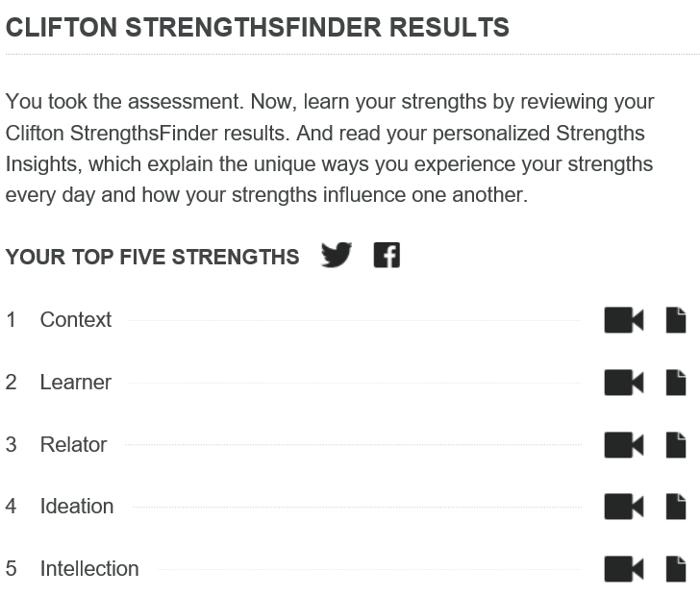Select the Ideation strength name
Image resolution: width=700 pixels, height=596 pixels.
click(76, 507)
